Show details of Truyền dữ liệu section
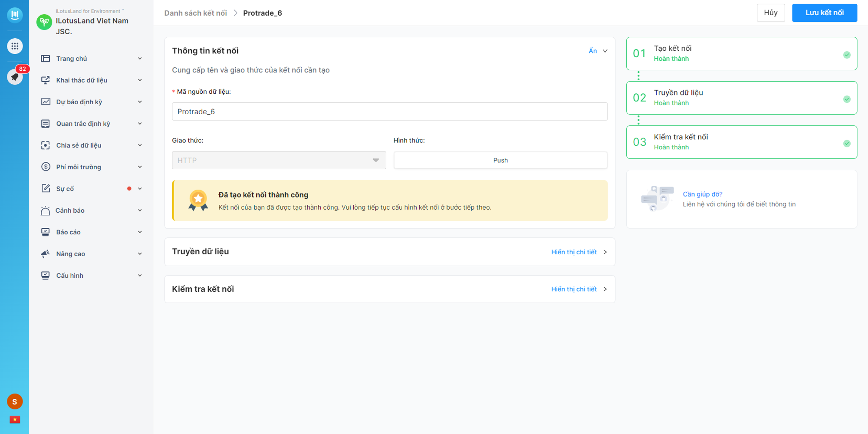Image resolution: width=868 pixels, height=434 pixels. tap(579, 252)
